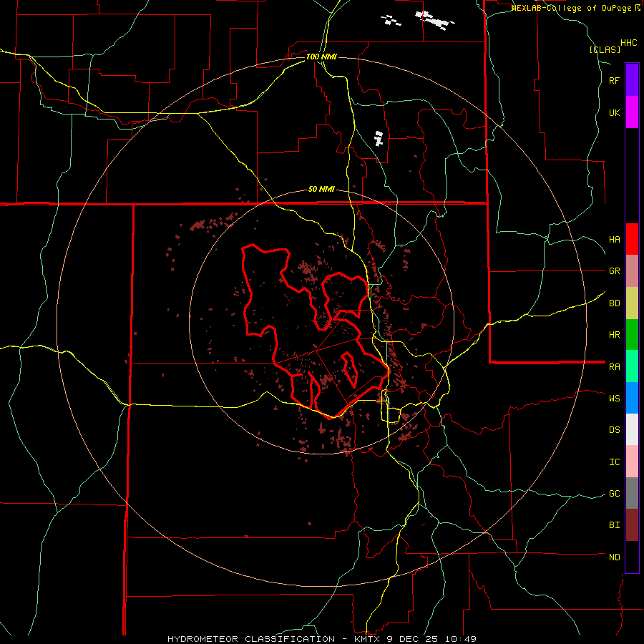This screenshot has height=644, width=644.
Task: Click the dark red BI legend swatch
Action: pyautogui.click(x=632, y=525)
